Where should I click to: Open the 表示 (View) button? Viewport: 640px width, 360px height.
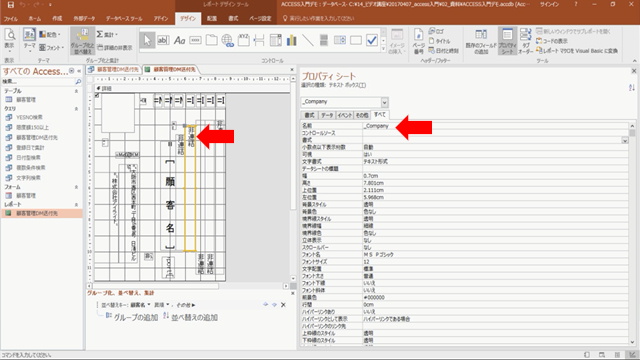tap(9, 41)
